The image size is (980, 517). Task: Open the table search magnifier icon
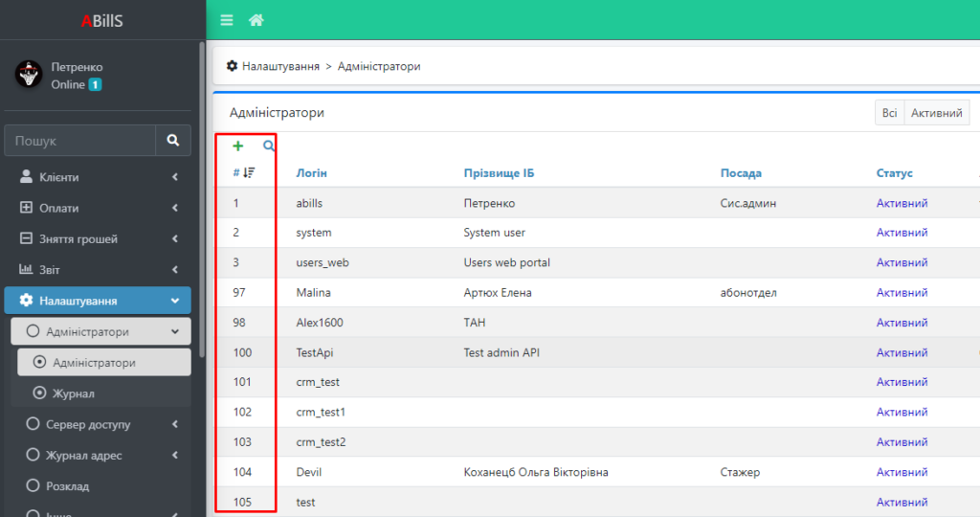(269, 146)
